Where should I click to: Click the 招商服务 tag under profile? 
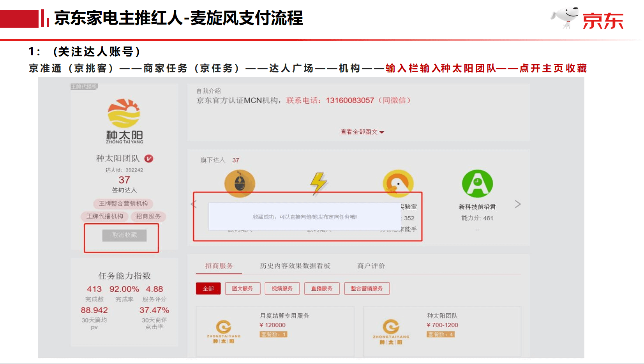point(148,216)
